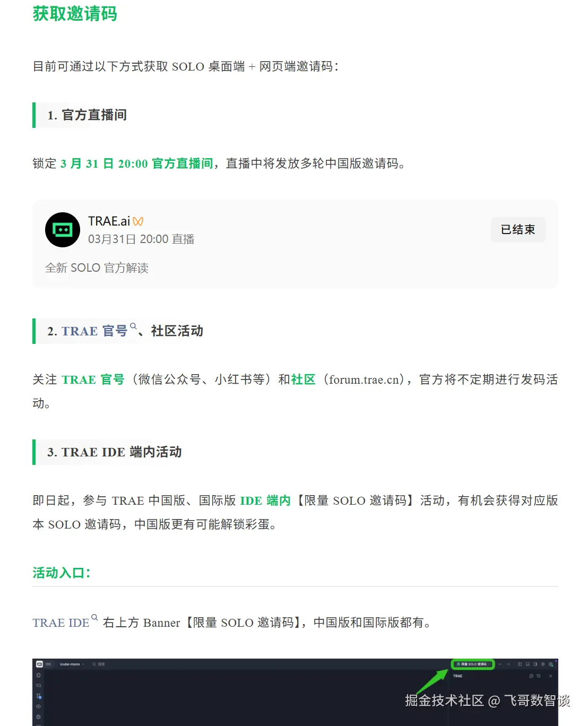
Task: Click the eye icon in the IDE sidebar
Action: pos(39,706)
